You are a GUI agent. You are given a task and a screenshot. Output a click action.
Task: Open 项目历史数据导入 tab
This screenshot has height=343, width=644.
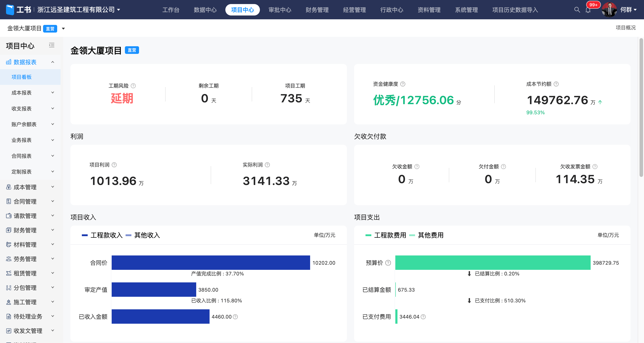click(x=515, y=10)
